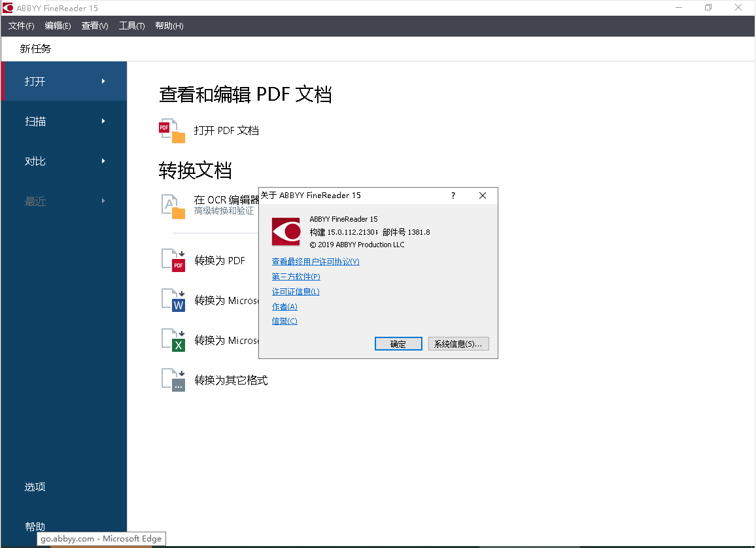Click the 高级转换和验证 subtitle text
Image resolution: width=756 pixels, height=548 pixels.
pyautogui.click(x=224, y=211)
